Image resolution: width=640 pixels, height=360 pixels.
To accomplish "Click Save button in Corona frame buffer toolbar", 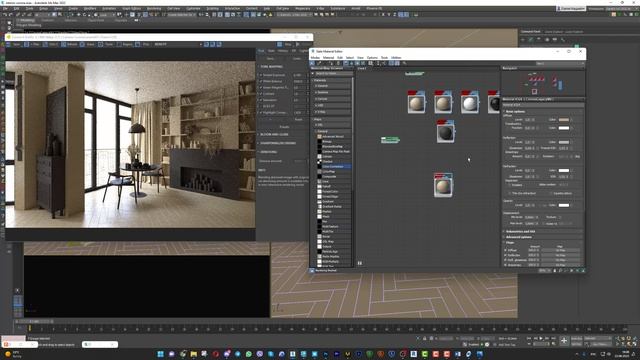I will pyautogui.click(x=14, y=44).
